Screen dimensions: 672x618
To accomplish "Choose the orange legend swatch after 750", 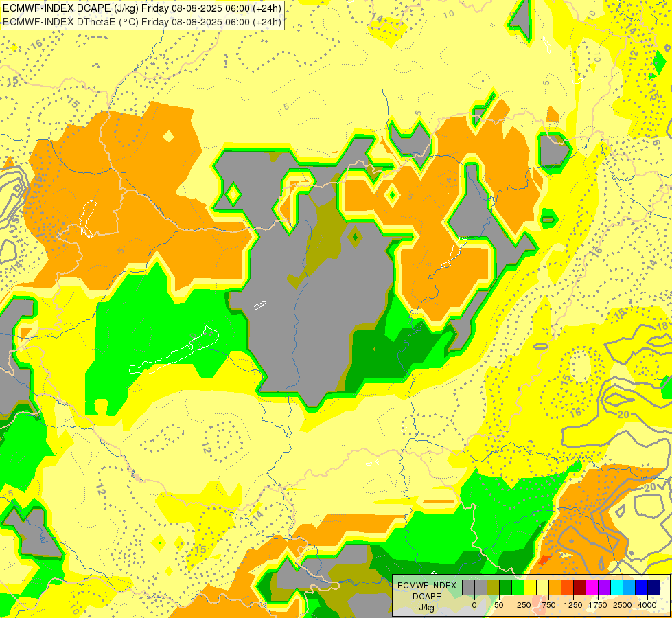I will coord(555,587).
